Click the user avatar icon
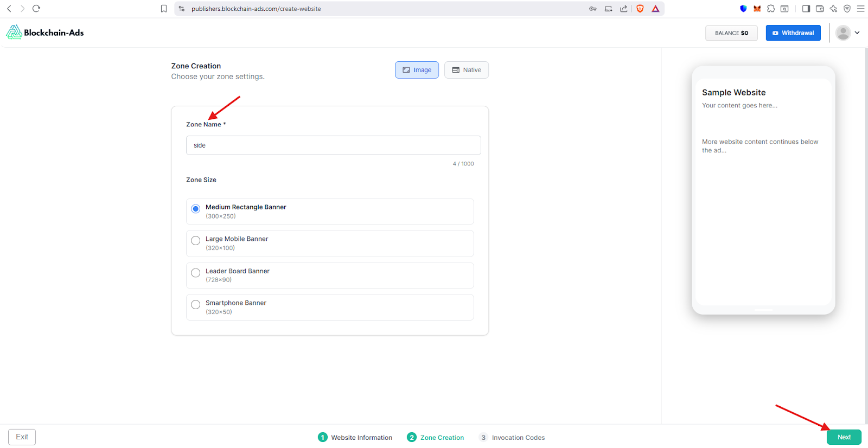 (x=843, y=33)
